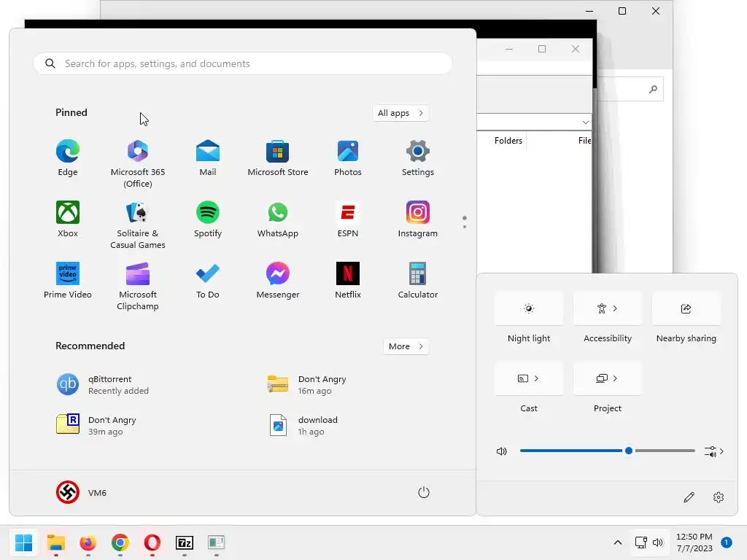Toggle Nearby sharing quick setting

[x=686, y=308]
